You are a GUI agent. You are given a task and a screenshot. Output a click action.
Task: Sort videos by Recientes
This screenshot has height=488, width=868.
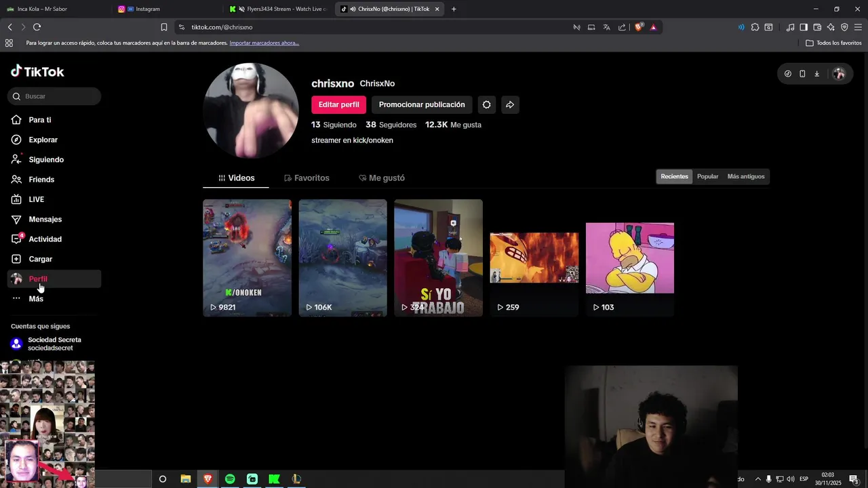tap(674, 176)
